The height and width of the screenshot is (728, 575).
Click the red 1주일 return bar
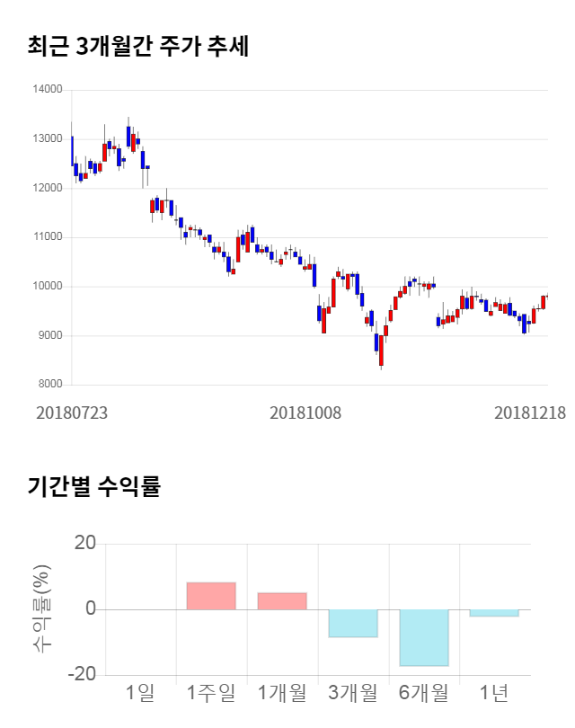point(211,596)
